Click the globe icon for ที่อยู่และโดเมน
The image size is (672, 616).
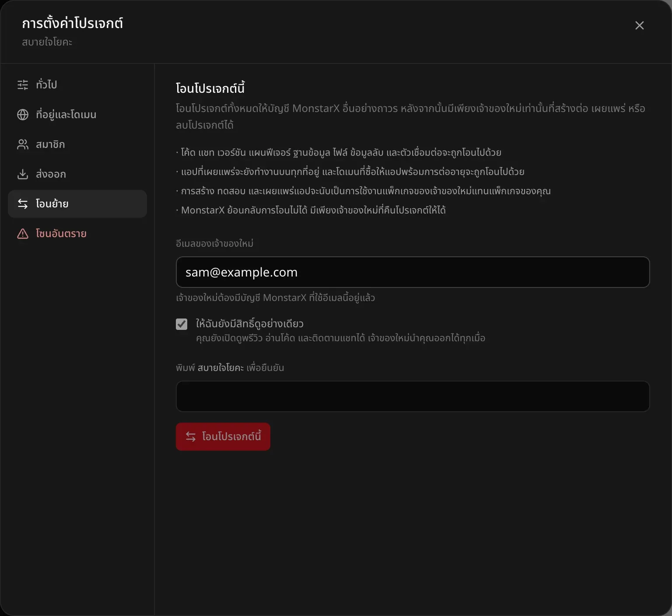tap(23, 115)
